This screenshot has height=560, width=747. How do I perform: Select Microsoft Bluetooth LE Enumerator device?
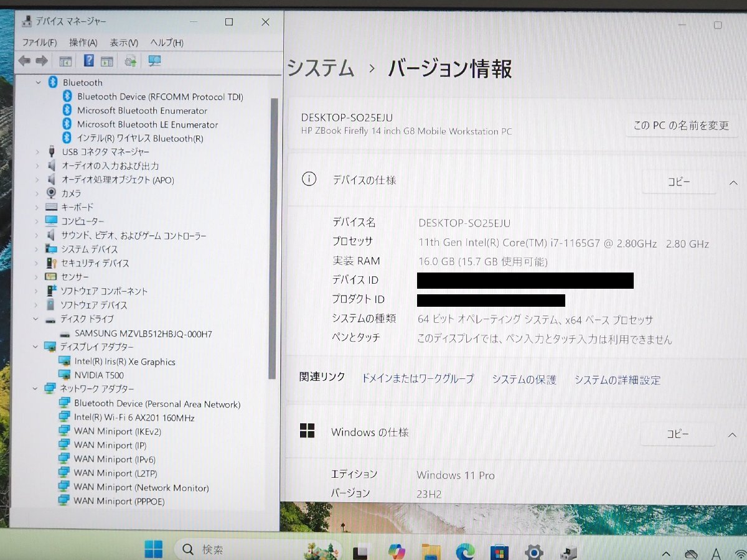148,124
